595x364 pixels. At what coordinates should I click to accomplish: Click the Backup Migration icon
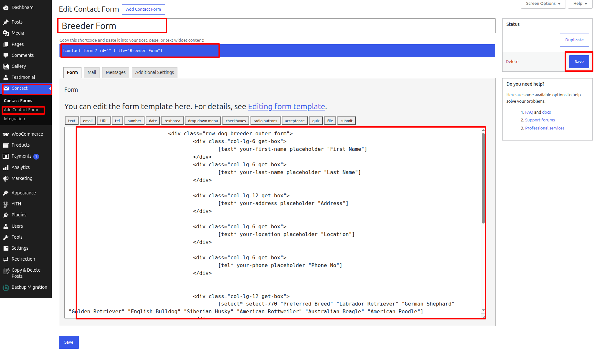click(x=6, y=287)
